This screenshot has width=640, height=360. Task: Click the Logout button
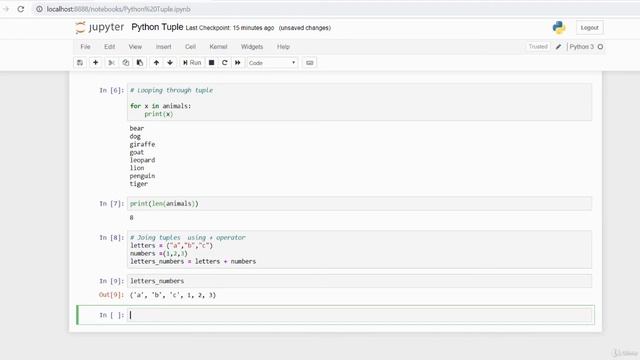pos(589,28)
